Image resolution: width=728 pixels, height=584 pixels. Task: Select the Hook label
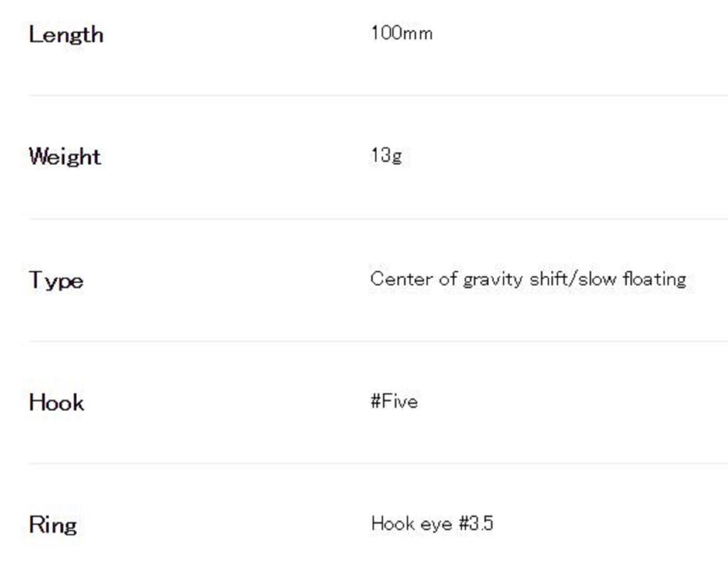[x=56, y=403]
